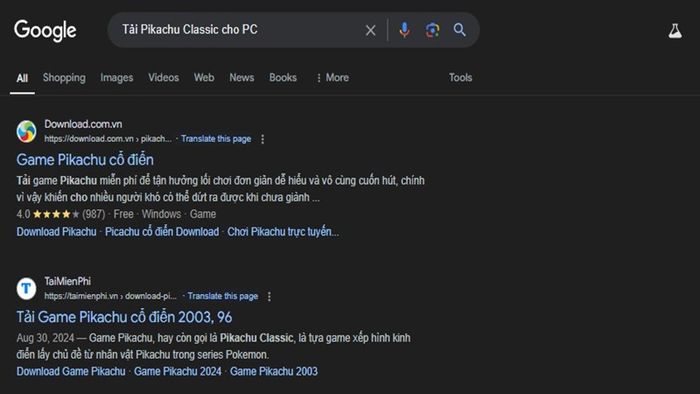
Task: Expand the More search filters menu
Action: click(x=333, y=78)
